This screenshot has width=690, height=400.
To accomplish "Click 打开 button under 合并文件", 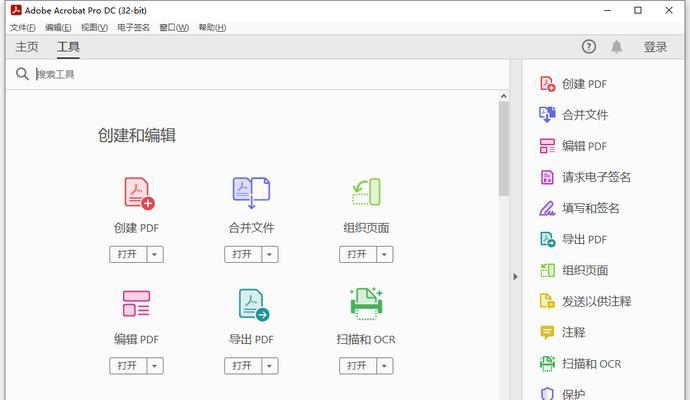I will click(x=242, y=254).
